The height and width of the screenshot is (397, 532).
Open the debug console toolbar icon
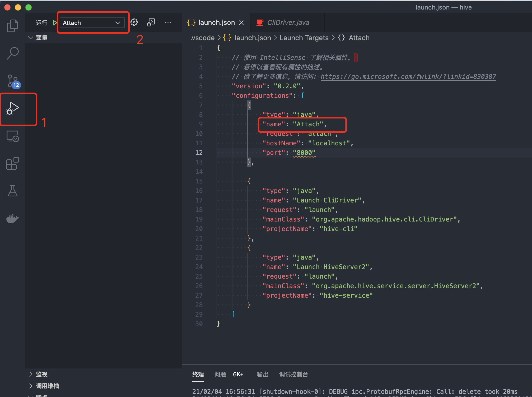coord(151,22)
